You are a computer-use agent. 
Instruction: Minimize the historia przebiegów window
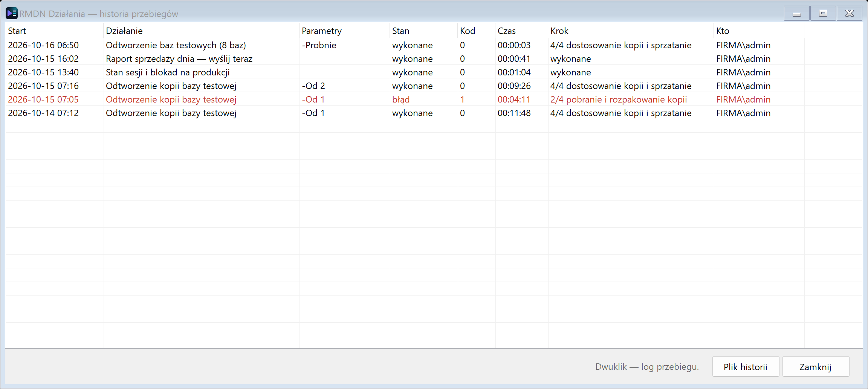click(796, 14)
